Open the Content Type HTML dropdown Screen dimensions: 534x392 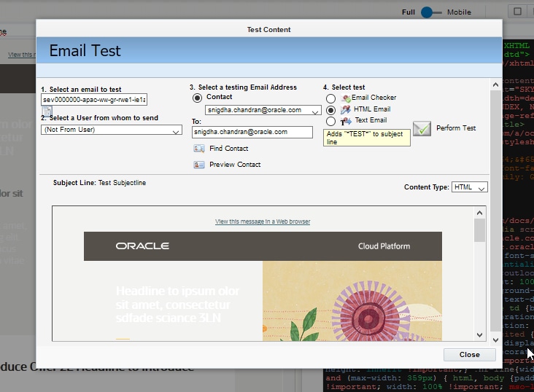click(x=470, y=187)
